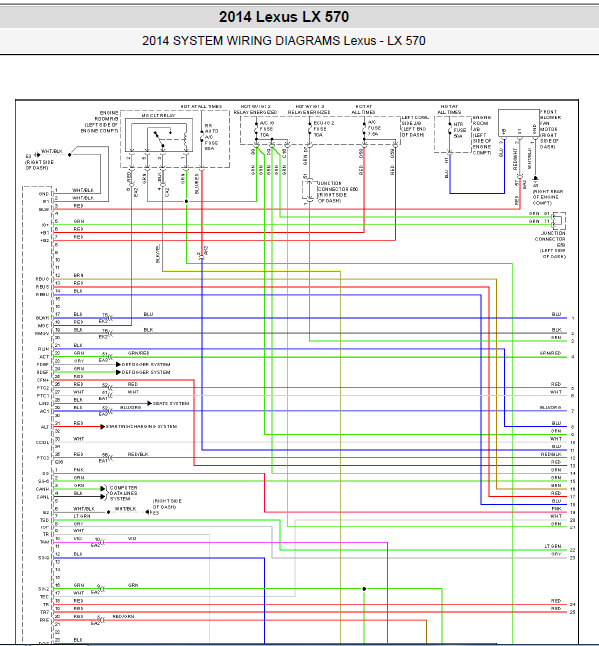Screen dimensions: 599x646
Task: Click the +B2 terminal label
Action: coord(44,241)
